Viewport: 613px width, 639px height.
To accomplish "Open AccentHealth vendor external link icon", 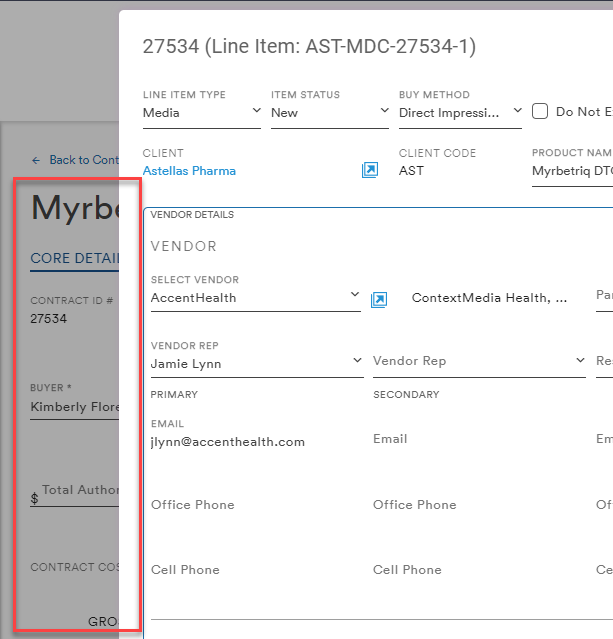I will click(x=379, y=300).
